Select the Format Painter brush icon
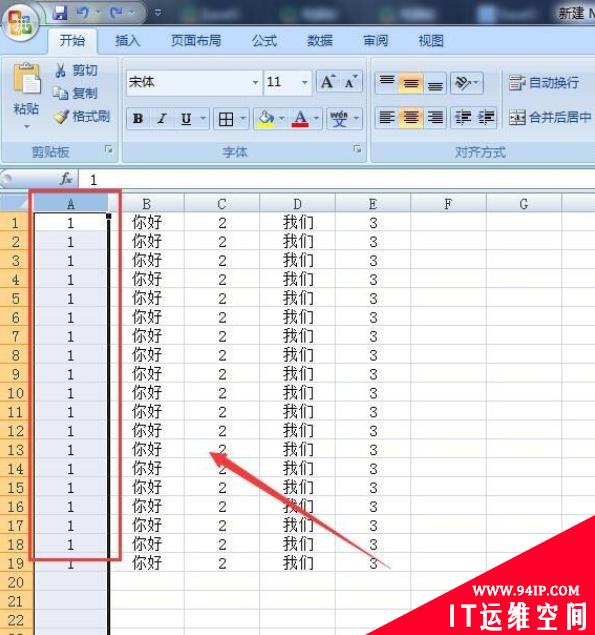The height and width of the screenshot is (635, 595). [x=61, y=117]
